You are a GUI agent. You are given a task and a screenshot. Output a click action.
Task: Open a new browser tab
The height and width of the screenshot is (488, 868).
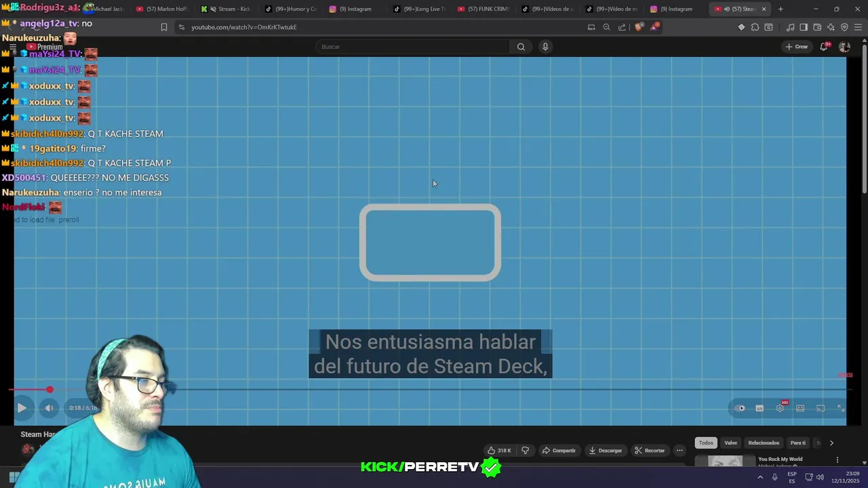click(x=781, y=9)
